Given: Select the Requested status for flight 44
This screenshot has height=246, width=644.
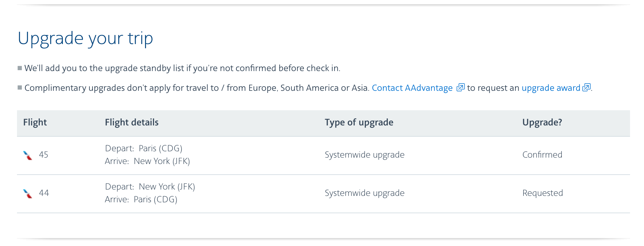Looking at the screenshot, I should 542,193.
